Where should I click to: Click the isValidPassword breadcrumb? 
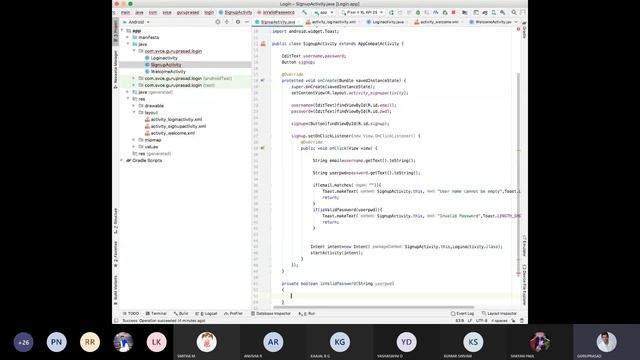point(276,13)
